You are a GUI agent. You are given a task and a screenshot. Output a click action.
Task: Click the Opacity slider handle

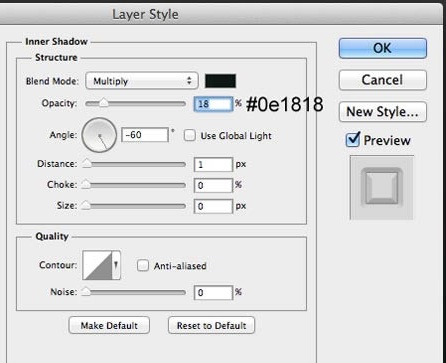104,103
